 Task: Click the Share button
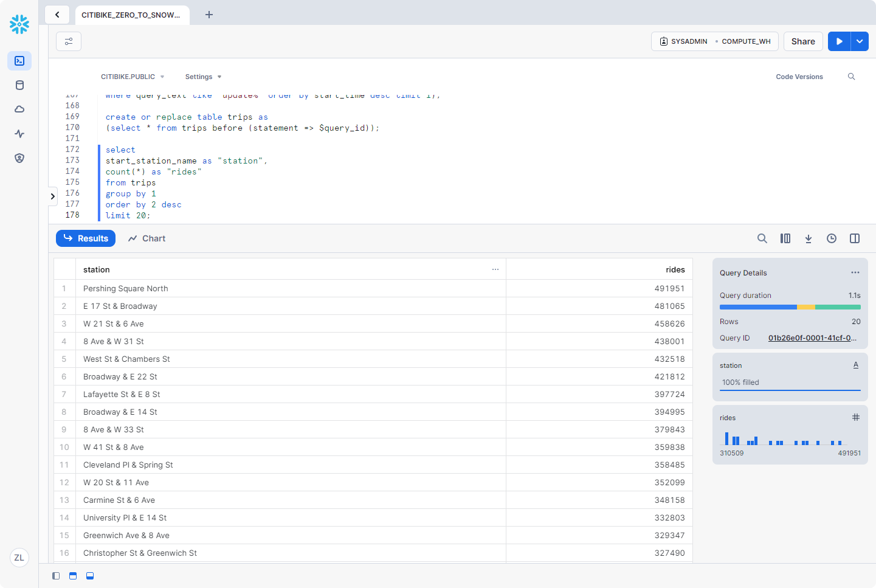803,41
